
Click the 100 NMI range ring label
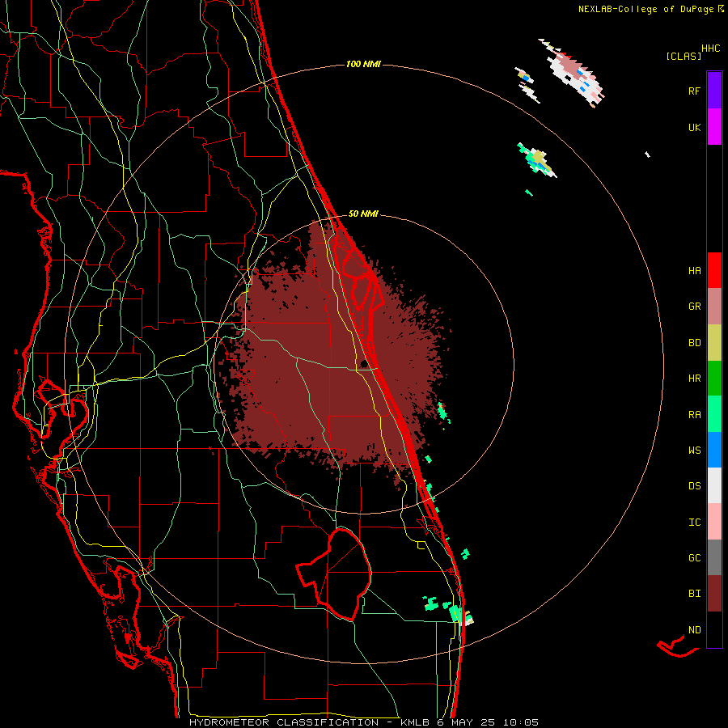click(x=363, y=64)
